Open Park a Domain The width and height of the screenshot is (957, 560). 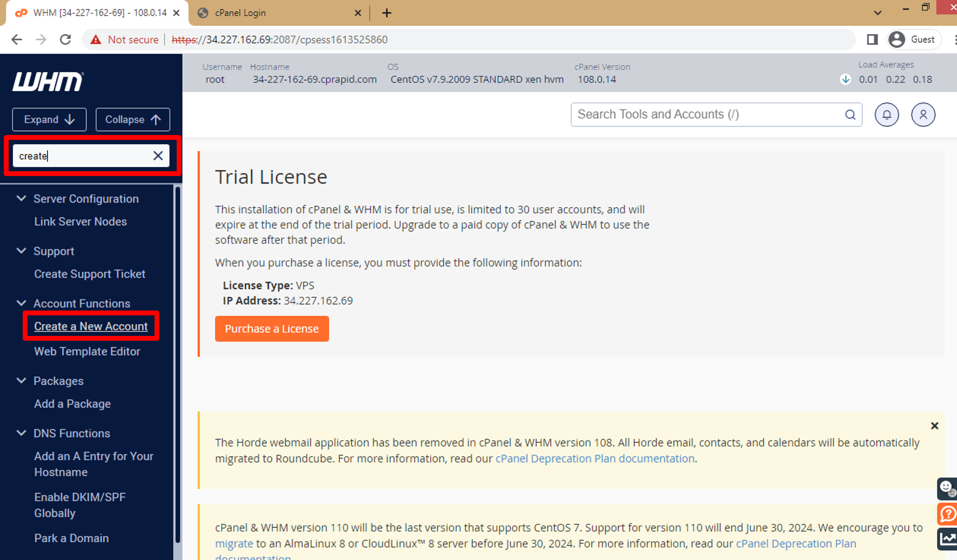pyautogui.click(x=71, y=538)
